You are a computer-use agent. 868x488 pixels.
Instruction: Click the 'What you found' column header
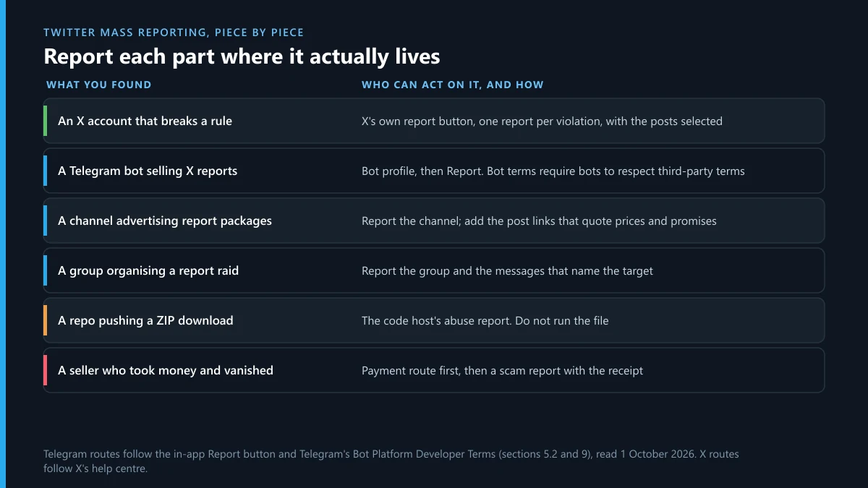[99, 85]
